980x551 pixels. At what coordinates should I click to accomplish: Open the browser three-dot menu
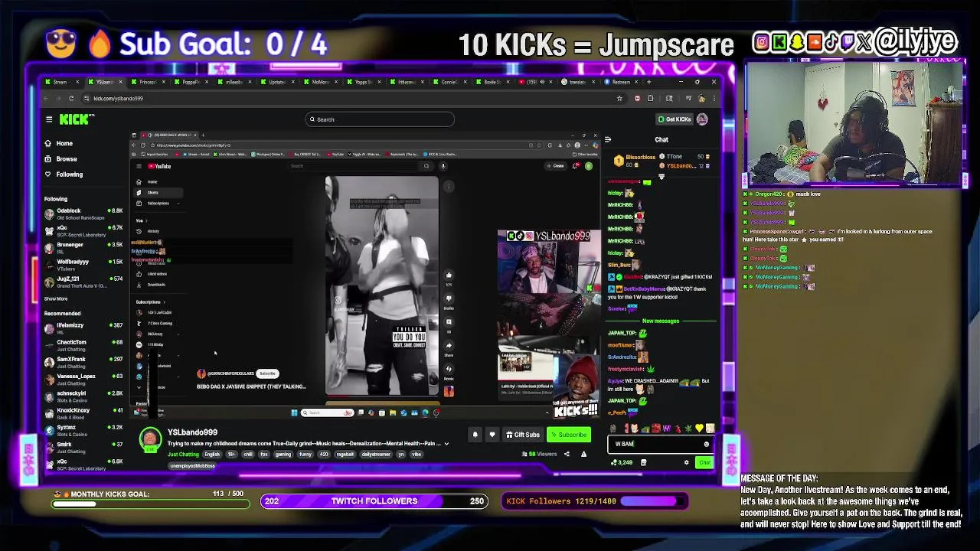pos(714,98)
